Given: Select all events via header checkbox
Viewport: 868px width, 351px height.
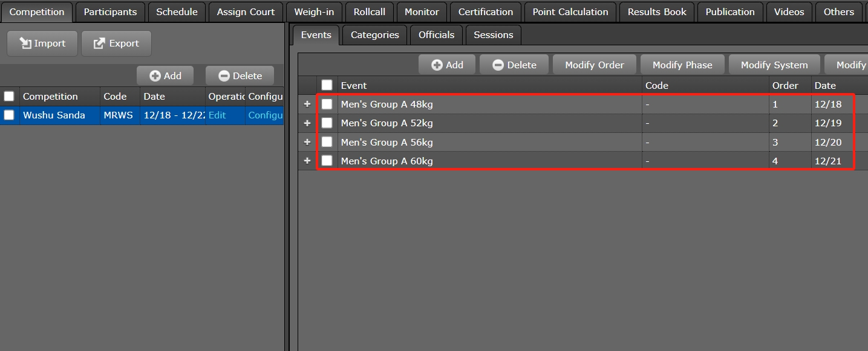Looking at the screenshot, I should pos(327,85).
